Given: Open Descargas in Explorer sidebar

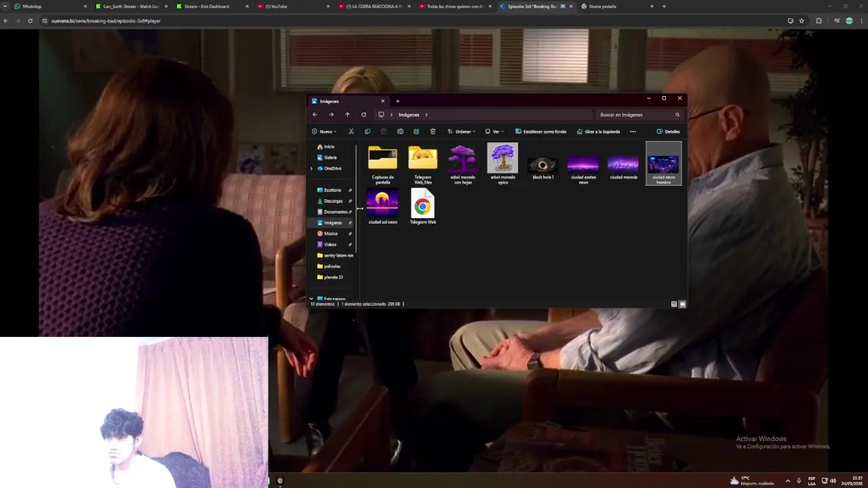Looking at the screenshot, I should point(332,201).
